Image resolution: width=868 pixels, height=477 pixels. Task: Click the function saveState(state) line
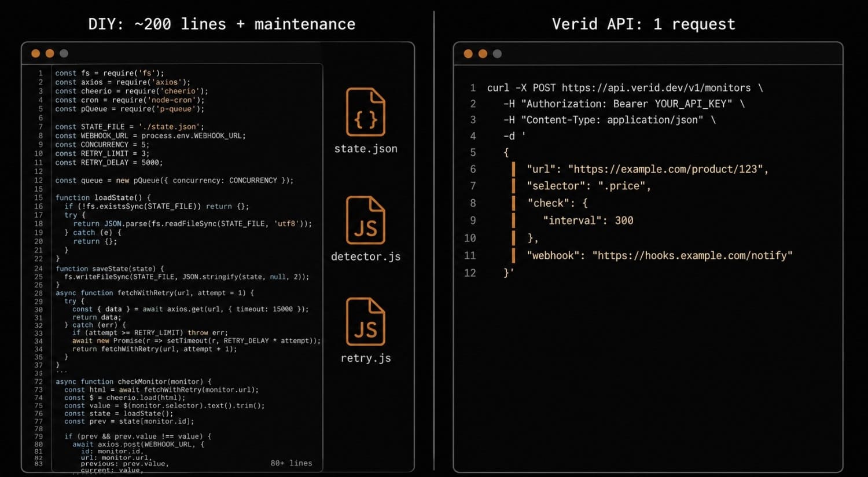pos(110,269)
